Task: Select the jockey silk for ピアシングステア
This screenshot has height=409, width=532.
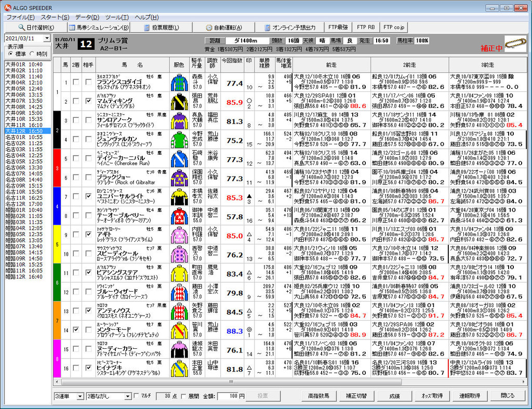Action: click(179, 273)
